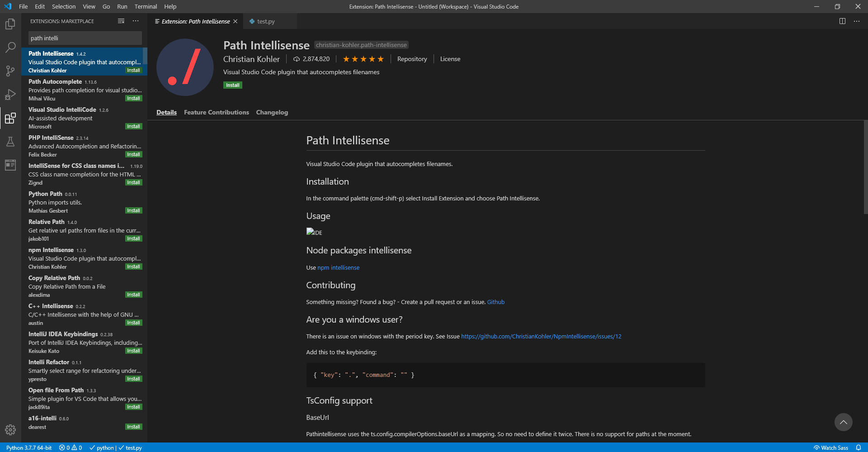Image resolution: width=868 pixels, height=452 pixels.
Task: Select Intelli Refactor extension entry
Action: (x=84, y=370)
